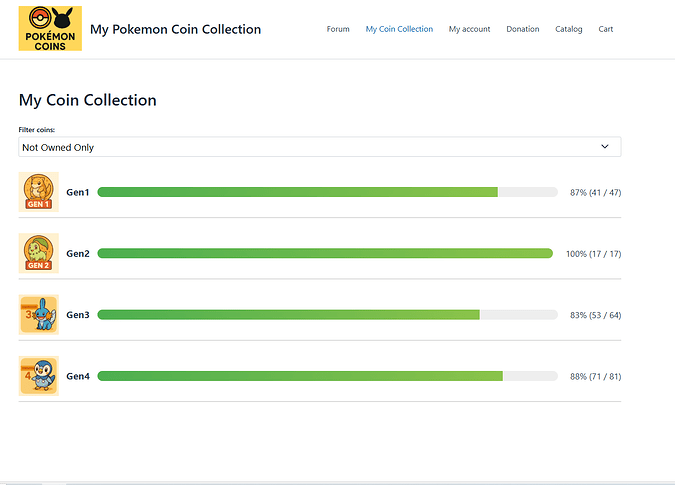Open the Gen4 Piplup thumbnail

click(x=39, y=376)
